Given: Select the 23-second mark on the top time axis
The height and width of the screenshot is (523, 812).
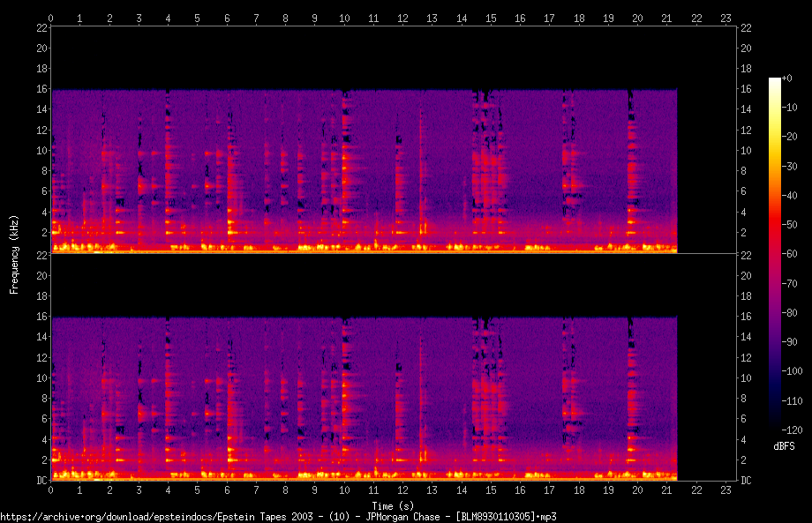Looking at the screenshot, I should coord(726,18).
